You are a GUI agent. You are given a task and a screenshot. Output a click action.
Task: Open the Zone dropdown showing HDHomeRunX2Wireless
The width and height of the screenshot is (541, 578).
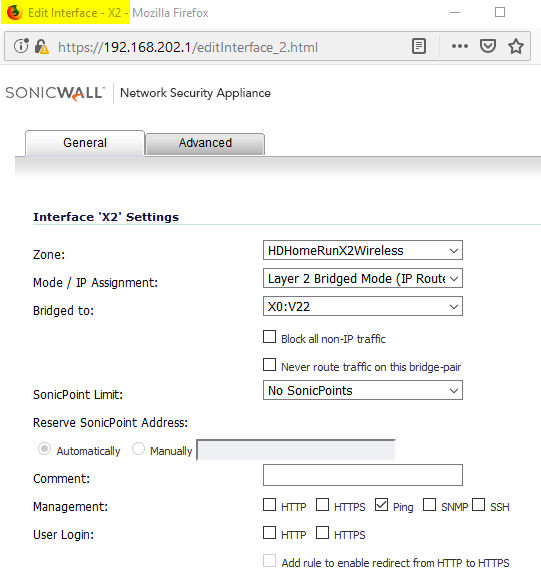pos(363,250)
